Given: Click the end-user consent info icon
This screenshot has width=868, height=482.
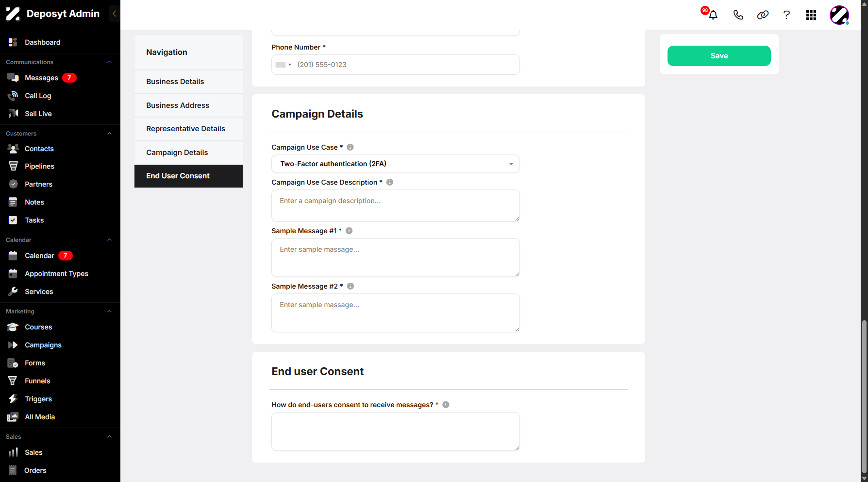Looking at the screenshot, I should point(446,405).
